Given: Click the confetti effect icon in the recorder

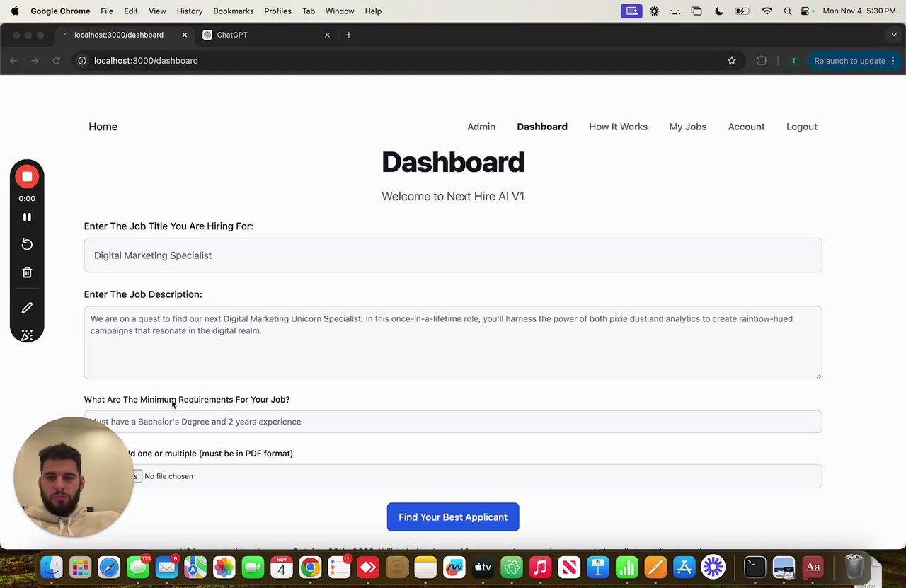Looking at the screenshot, I should 27,335.
